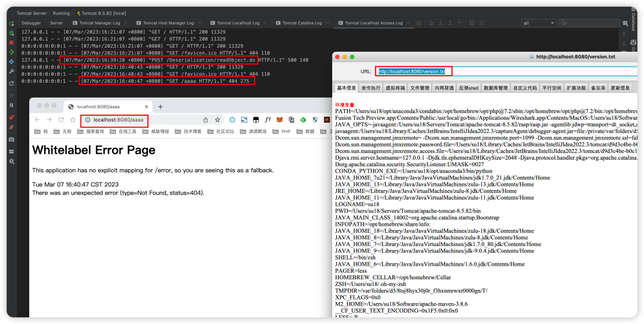Image resolution: width=644 pixels, height=324 pixels.
Task: Select the 反弹shell tab
Action: [x=469, y=88]
